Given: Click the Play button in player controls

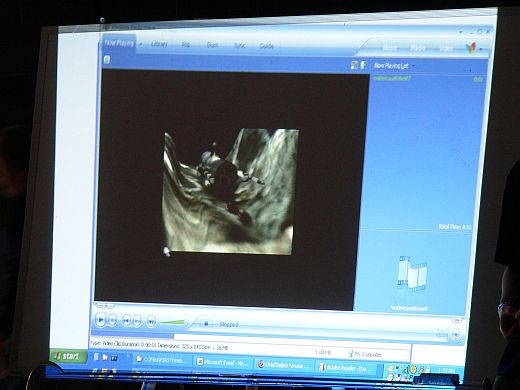Looking at the screenshot, I should point(100,320).
